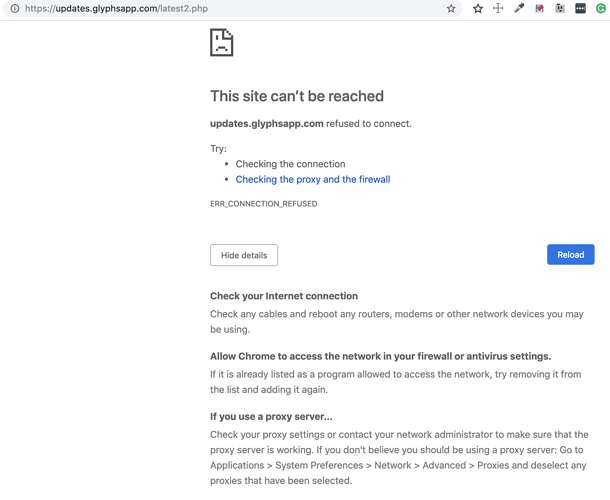This screenshot has width=610, height=500.
Task: Open the star extension icon
Action: tap(478, 9)
